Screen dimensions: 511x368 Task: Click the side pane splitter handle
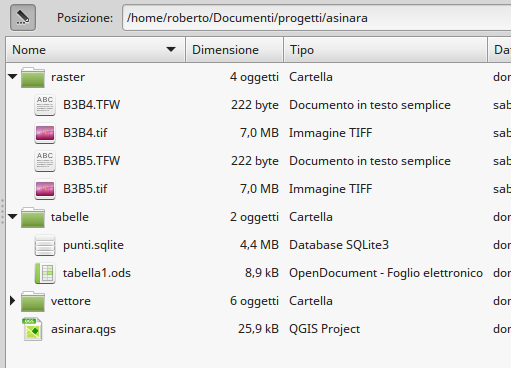[x=2, y=212]
